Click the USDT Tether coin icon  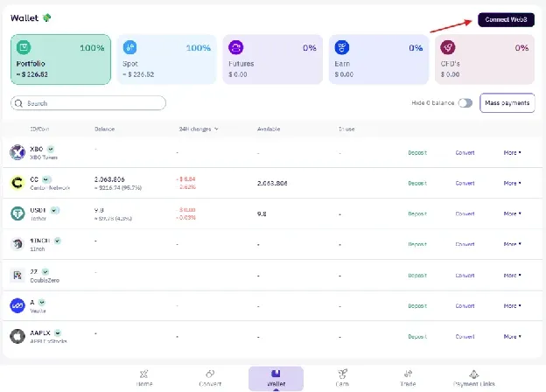pyautogui.click(x=17, y=213)
